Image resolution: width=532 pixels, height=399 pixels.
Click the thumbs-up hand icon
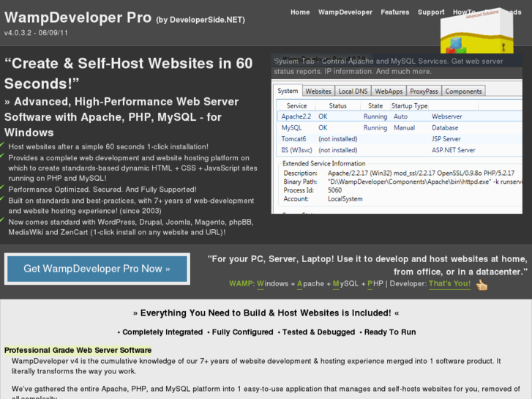point(482,285)
